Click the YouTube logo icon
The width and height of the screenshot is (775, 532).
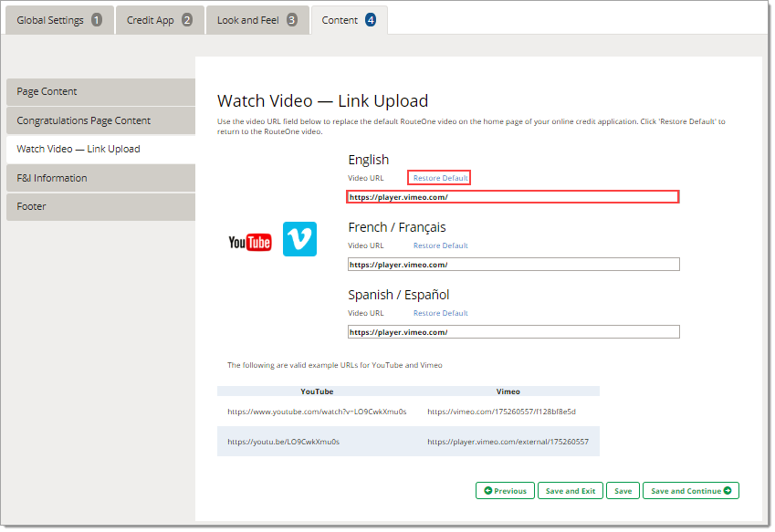249,242
